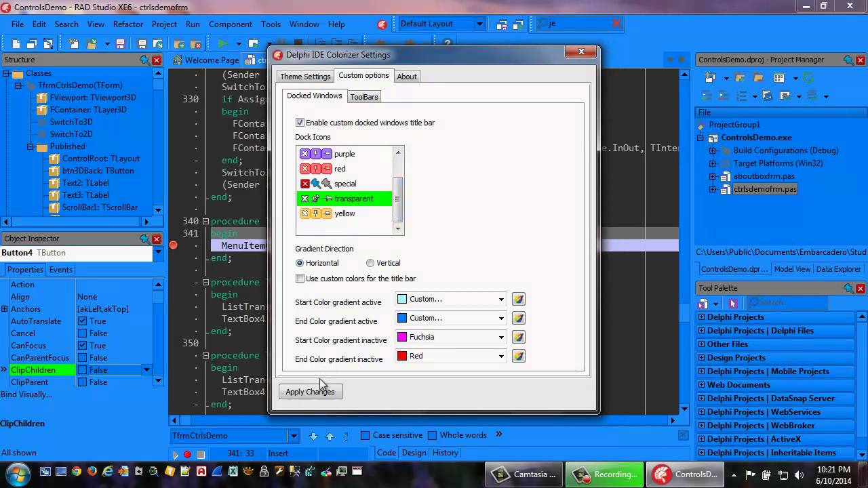Switch to ToolBars sub-tab
Viewport: 868px width, 488px height.
click(x=364, y=97)
